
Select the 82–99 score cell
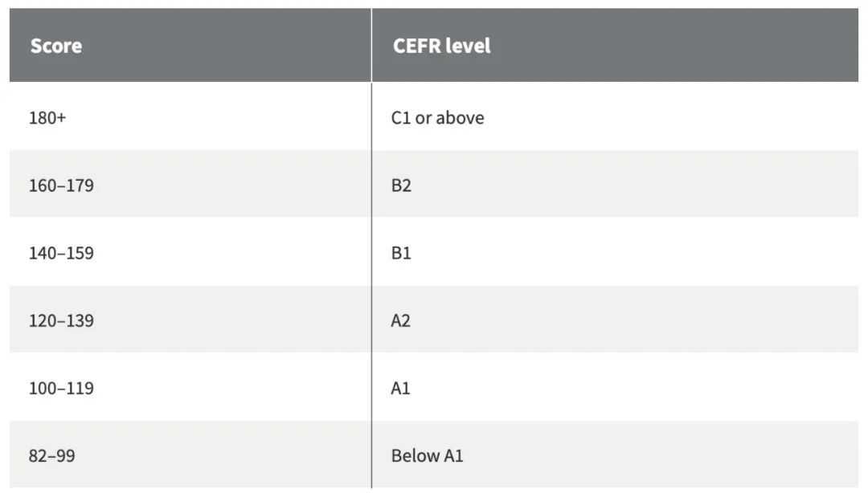click(190, 454)
